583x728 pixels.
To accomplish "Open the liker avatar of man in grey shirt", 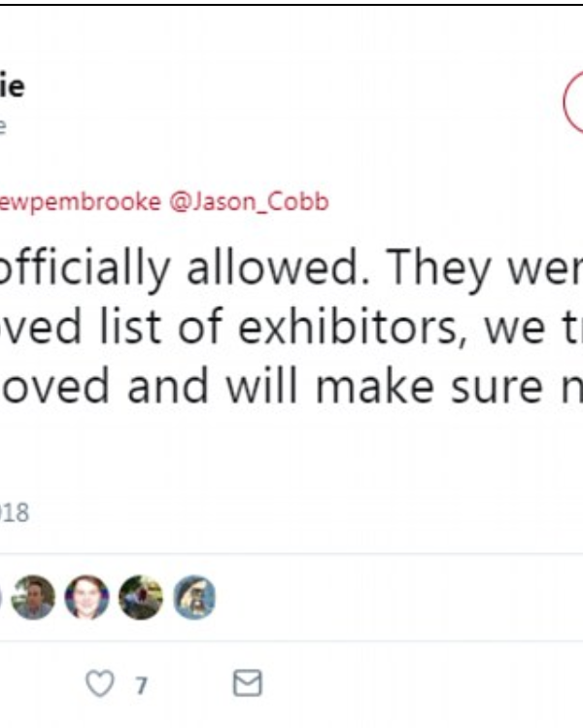I will [x=33, y=597].
